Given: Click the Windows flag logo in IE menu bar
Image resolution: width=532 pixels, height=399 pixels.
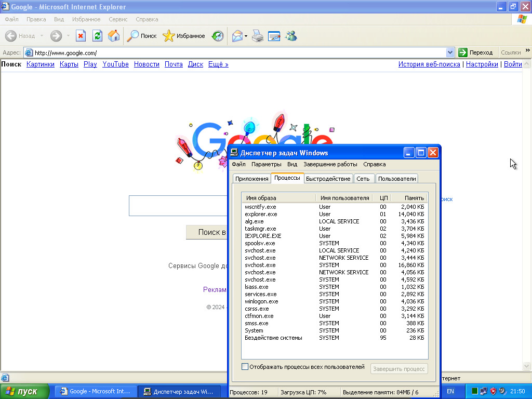Looking at the screenshot, I should (x=522, y=19).
